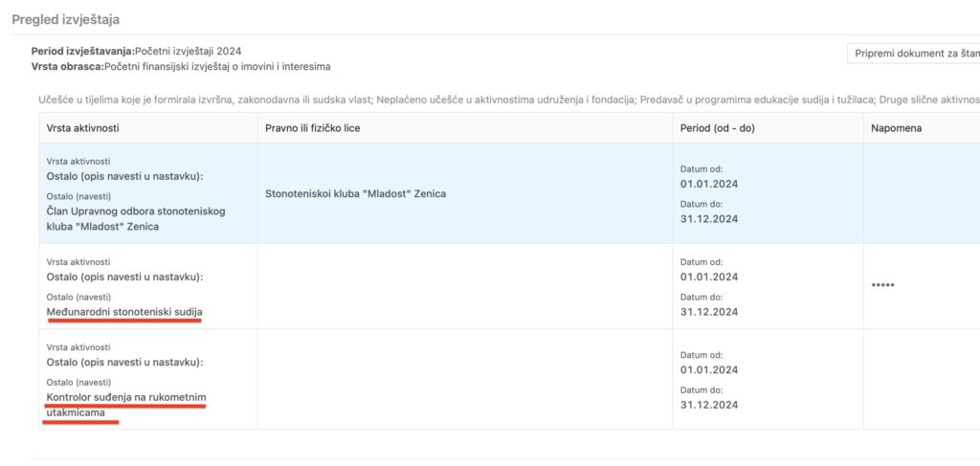
Task: Click the start date 01.01.2024 in first row
Action: (709, 184)
